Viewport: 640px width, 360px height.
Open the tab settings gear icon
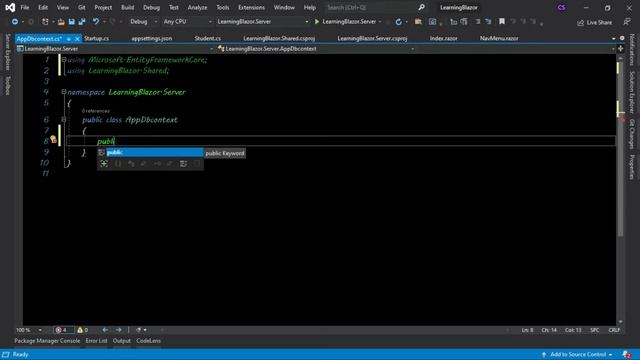[x=622, y=38]
